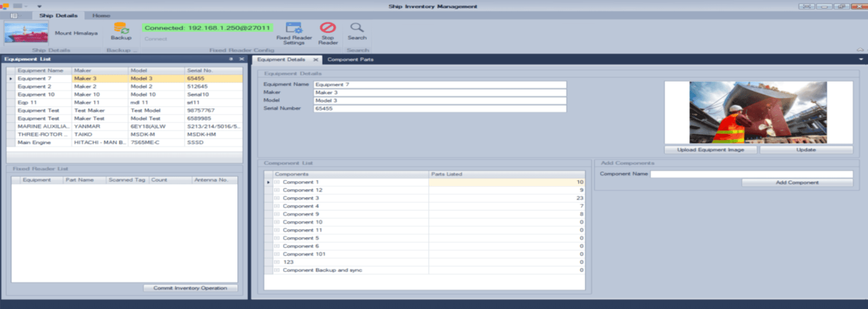Open the Home ribbon tab

pos(101,16)
